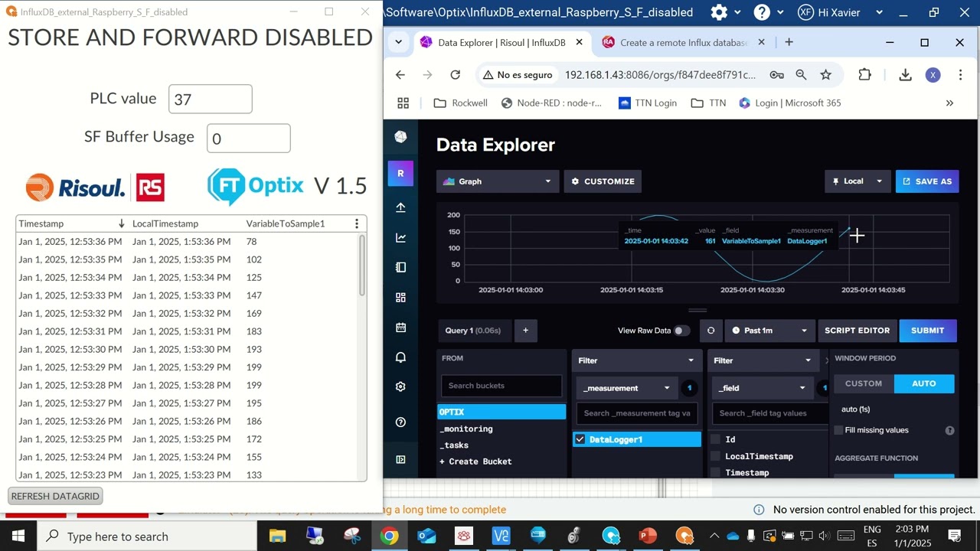Open Chrome downloads icon
This screenshot has width=980, height=551.
[x=905, y=74]
